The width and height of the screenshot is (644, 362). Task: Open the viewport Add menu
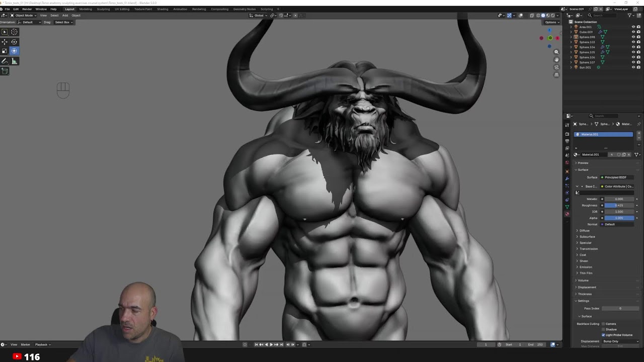coord(65,15)
